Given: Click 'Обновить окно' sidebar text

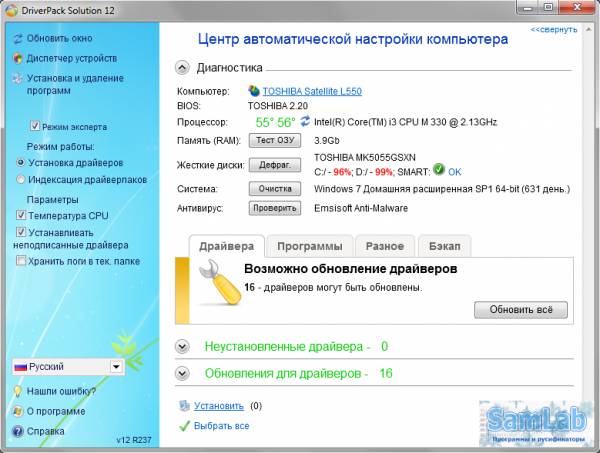Looking at the screenshot, I should click(x=59, y=39).
